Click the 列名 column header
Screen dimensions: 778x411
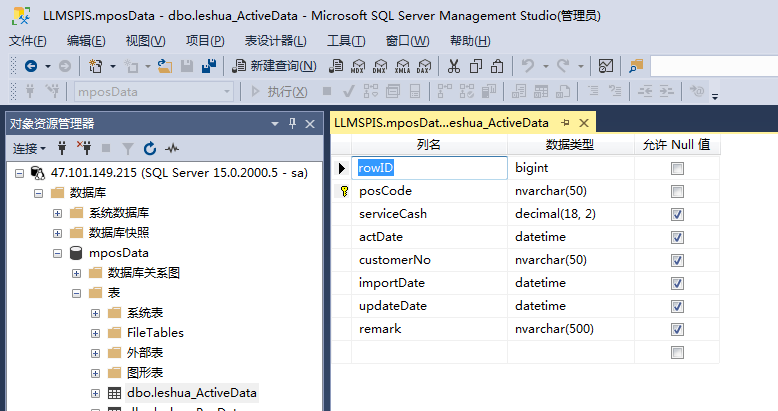pos(429,144)
